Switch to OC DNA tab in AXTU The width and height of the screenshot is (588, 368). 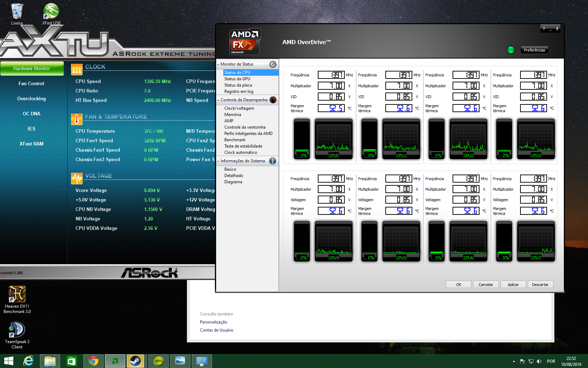coord(31,114)
